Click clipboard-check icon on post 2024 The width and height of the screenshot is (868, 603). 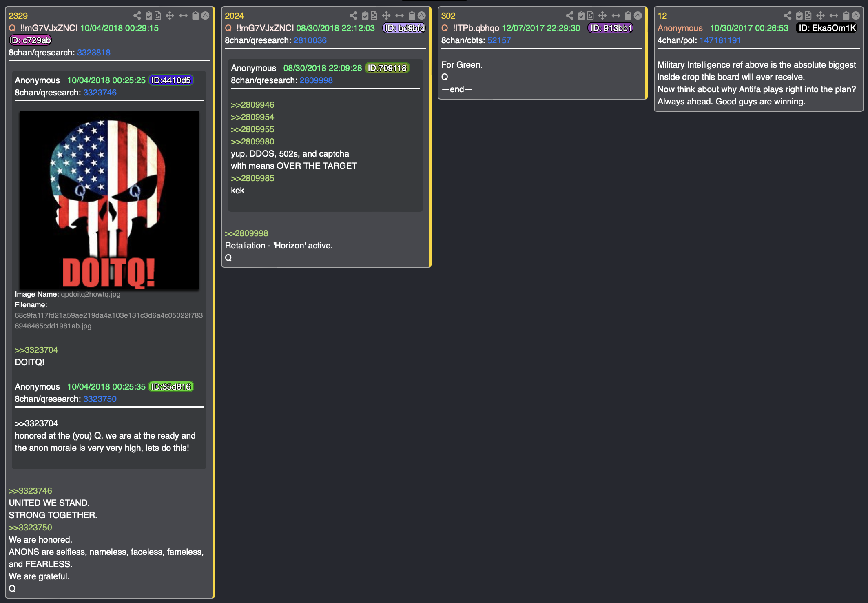click(365, 16)
